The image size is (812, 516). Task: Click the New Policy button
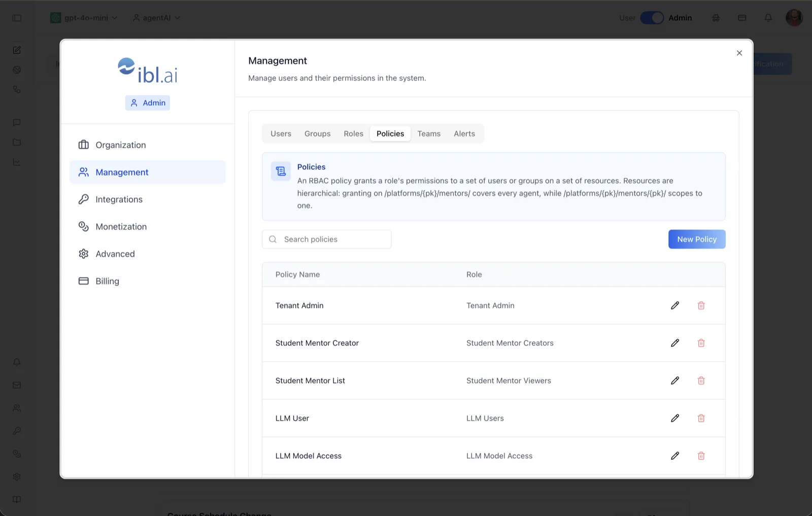[x=697, y=239]
